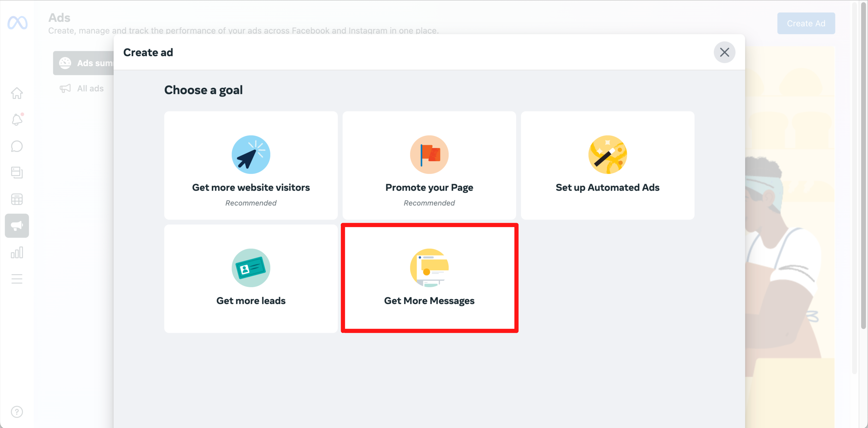Click the Recommended label under Promote your Page
Viewport: 868px width, 428px height.
(x=429, y=203)
